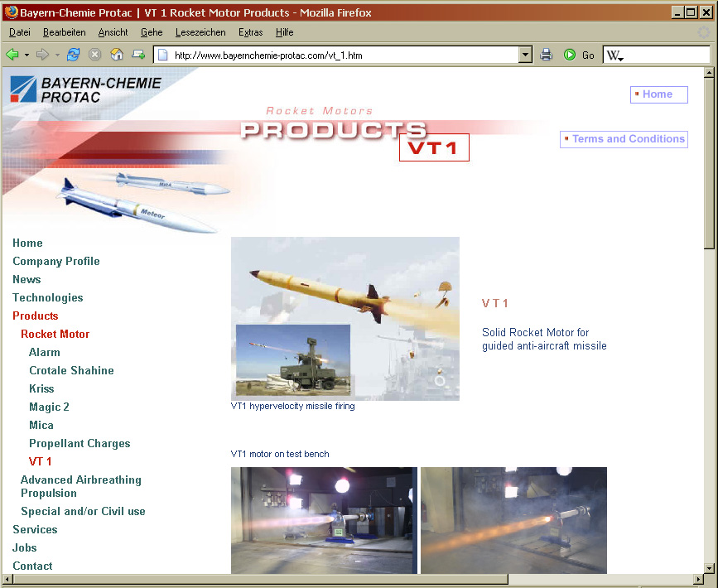Screen dimensions: 718x588
Task: Open the back history dropdown arrow
Action: (x=27, y=55)
